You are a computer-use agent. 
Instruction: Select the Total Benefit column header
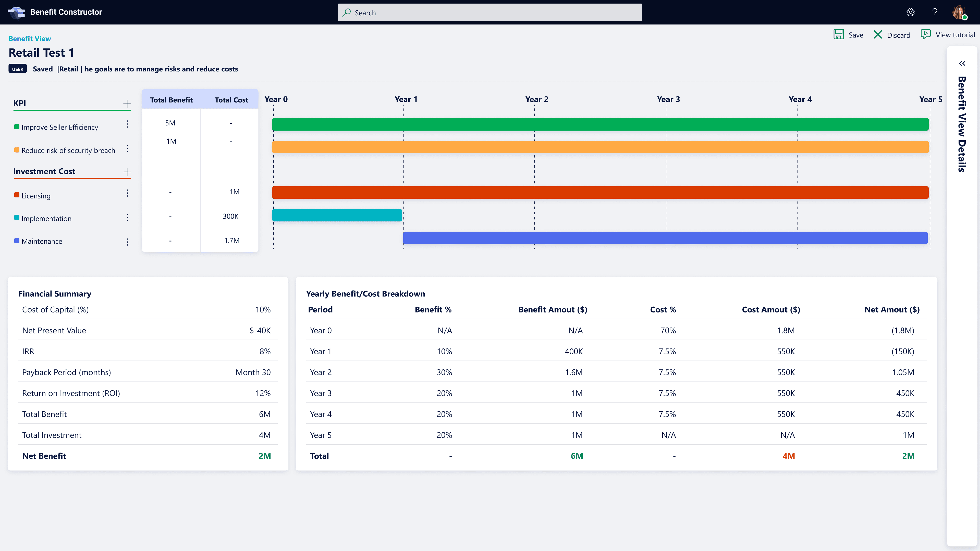171,100
